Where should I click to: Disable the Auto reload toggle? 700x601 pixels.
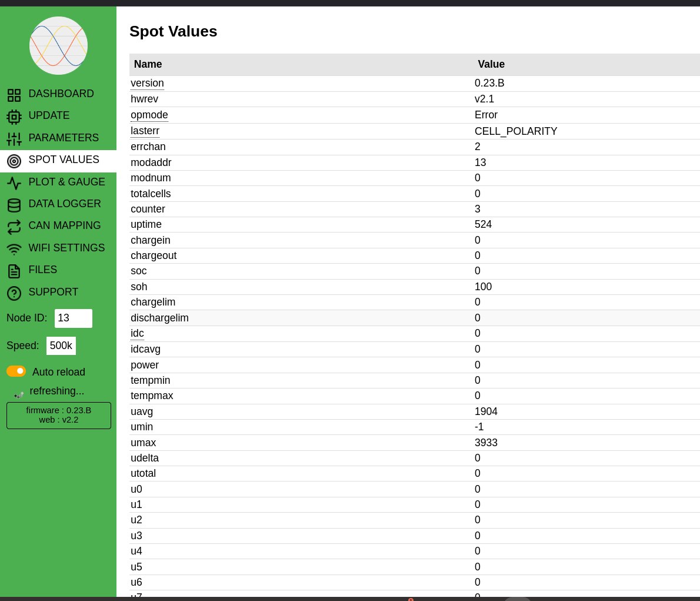(x=16, y=371)
